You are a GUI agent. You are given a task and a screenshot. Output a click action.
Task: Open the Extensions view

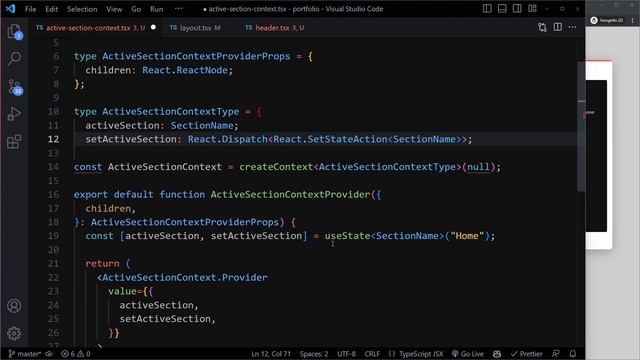click(15, 142)
